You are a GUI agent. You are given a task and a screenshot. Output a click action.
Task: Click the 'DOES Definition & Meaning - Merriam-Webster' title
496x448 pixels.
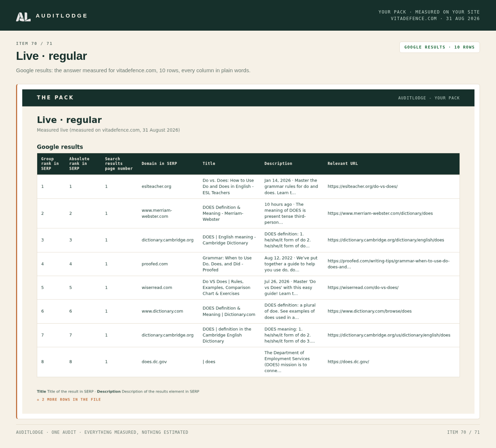(x=223, y=213)
